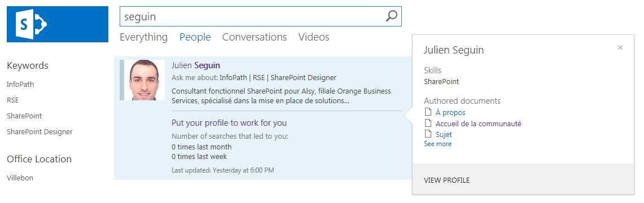Click document icon beside Accueil de la communauté
The image size is (644, 203).
[x=428, y=122]
